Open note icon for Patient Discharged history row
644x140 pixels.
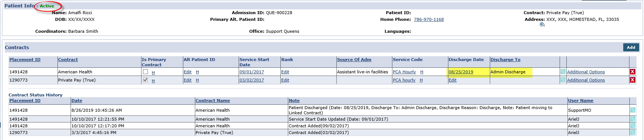tap(633, 110)
